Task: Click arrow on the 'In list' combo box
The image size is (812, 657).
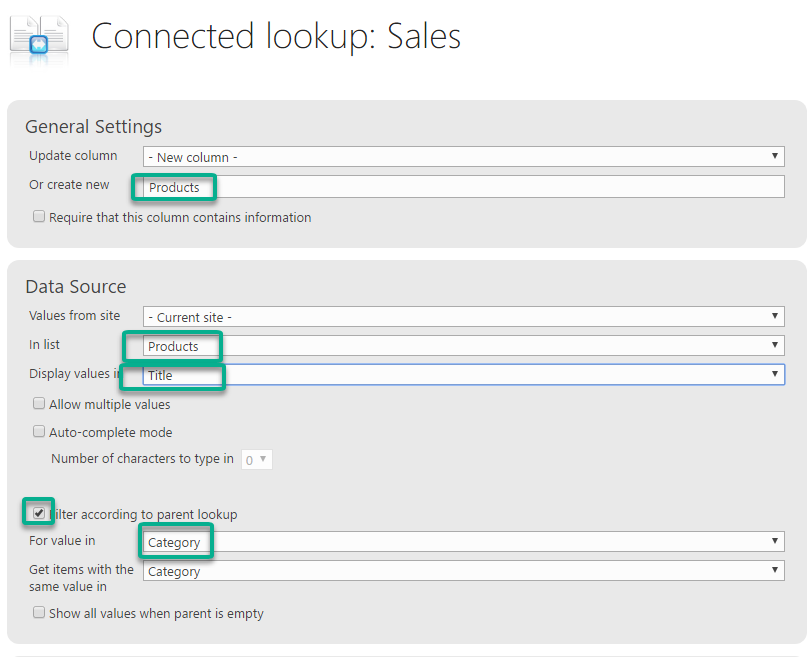Action: tap(775, 345)
